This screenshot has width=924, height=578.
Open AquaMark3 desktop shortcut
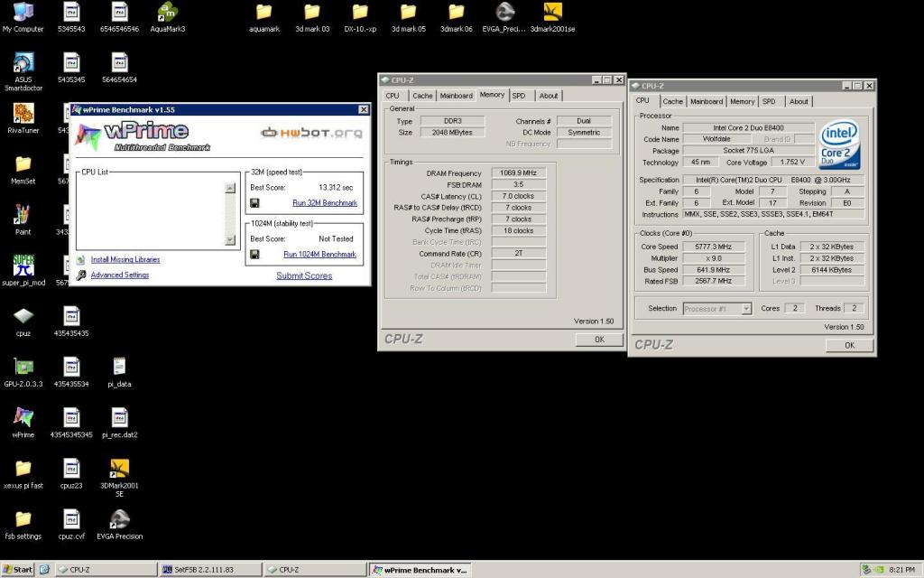167,17
